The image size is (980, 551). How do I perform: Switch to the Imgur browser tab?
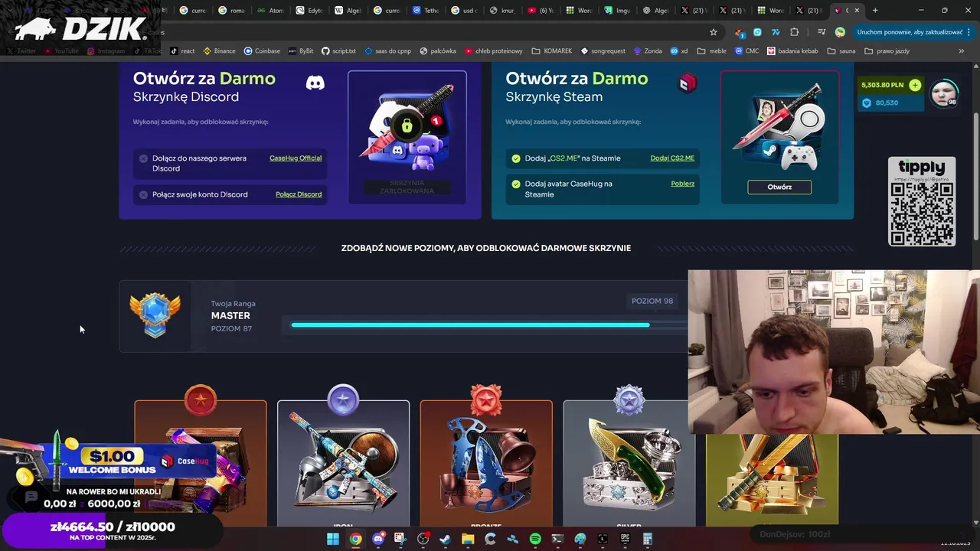click(619, 10)
